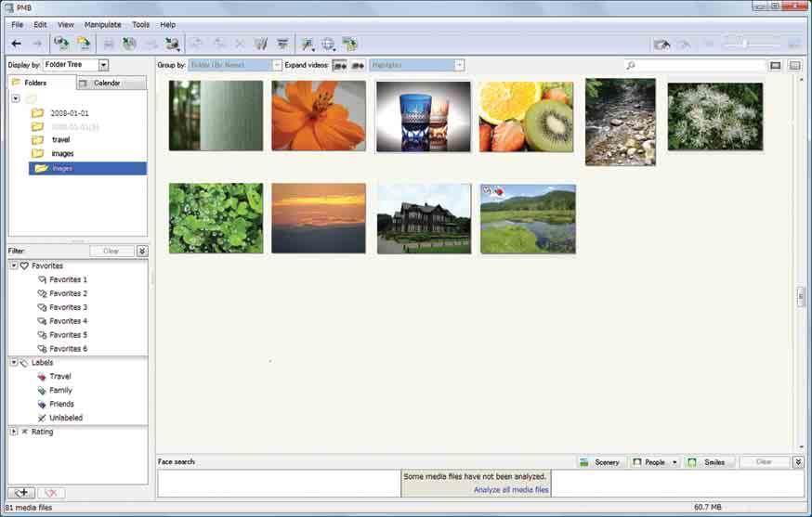Select the highlighted Images folder
Viewport: 812px width, 517px height.
(x=87, y=168)
